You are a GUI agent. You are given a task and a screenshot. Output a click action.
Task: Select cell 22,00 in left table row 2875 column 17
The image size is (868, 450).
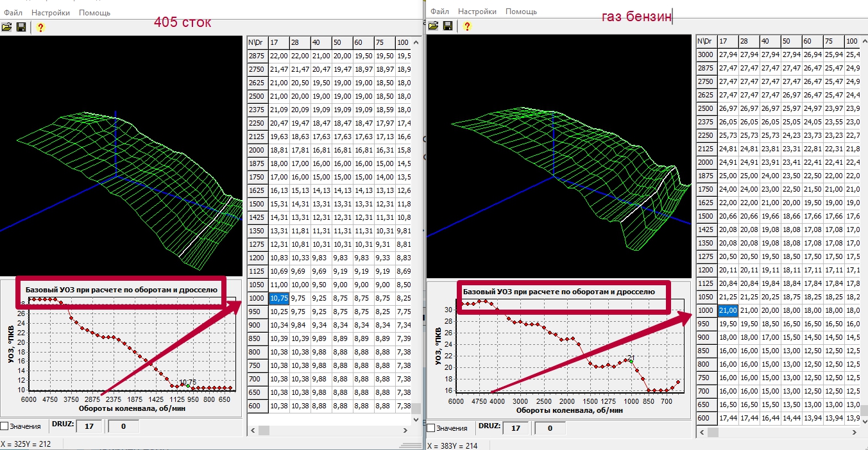click(279, 56)
